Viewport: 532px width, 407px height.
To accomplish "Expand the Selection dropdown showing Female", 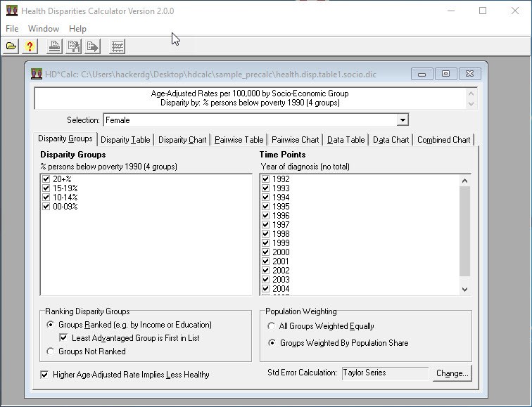I will tap(402, 120).
